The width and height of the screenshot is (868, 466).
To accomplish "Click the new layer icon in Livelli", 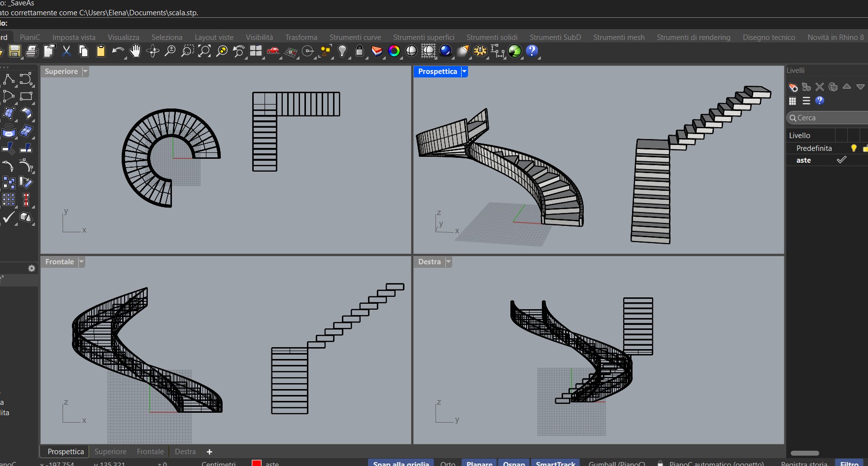I will pyautogui.click(x=793, y=87).
